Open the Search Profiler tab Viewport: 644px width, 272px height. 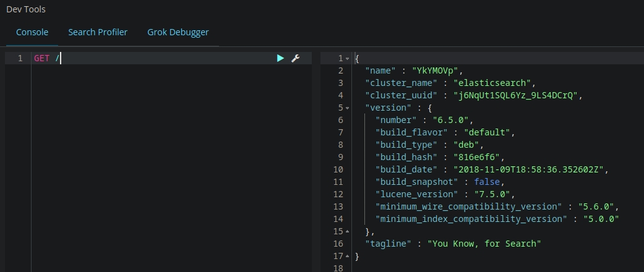[98, 32]
